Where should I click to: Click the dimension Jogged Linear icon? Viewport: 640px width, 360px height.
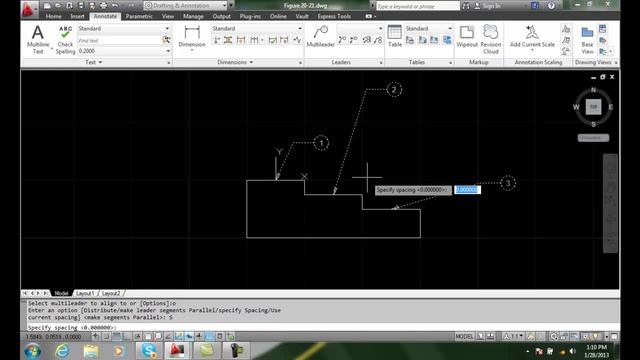point(297,40)
